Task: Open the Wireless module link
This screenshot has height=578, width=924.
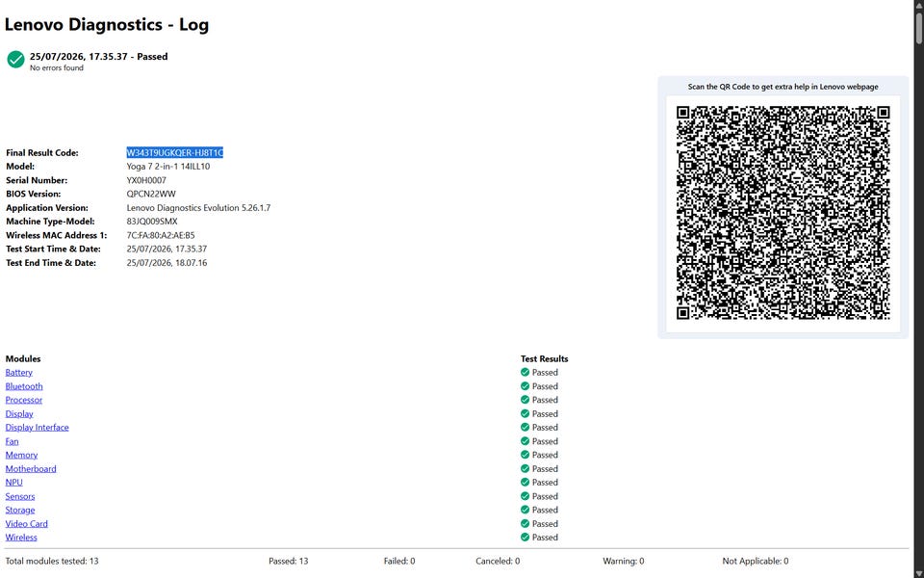Action: tap(21, 538)
